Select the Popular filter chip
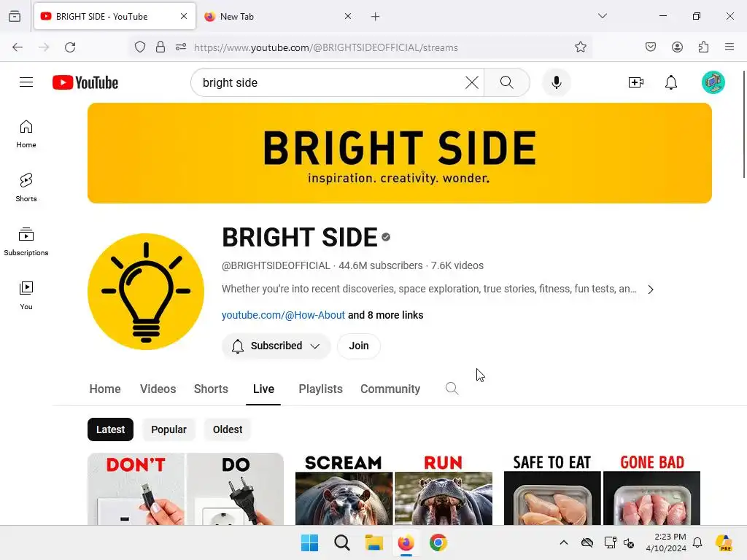 coord(169,429)
